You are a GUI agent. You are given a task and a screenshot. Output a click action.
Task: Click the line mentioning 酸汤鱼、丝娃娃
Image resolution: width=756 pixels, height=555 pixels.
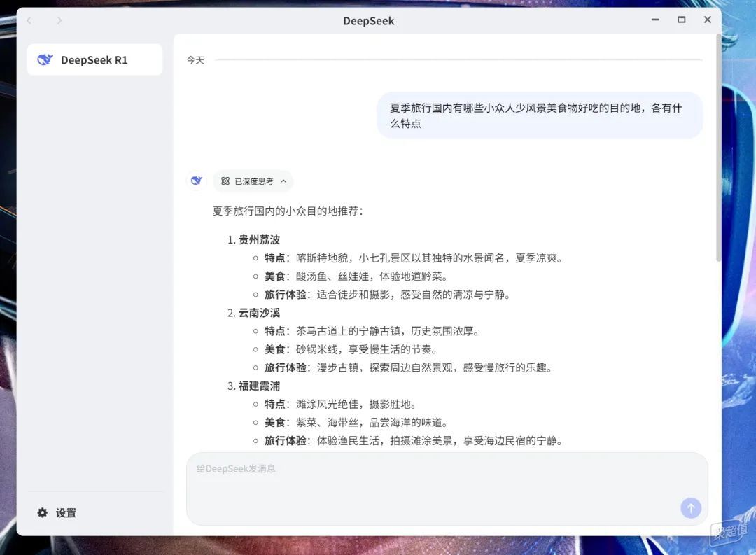356,276
